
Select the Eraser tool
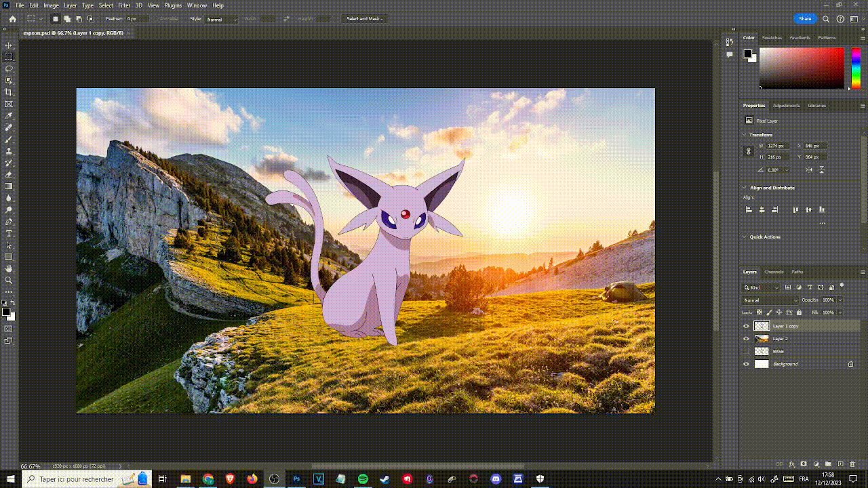[x=9, y=174]
